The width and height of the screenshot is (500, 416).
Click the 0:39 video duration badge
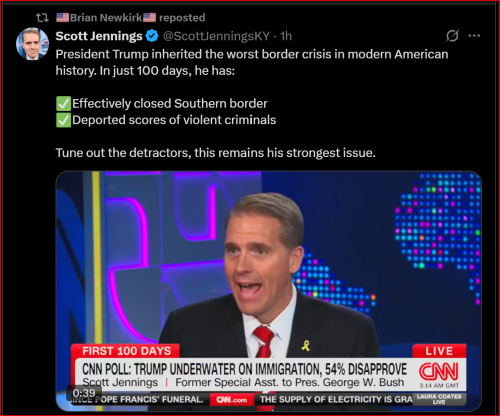84,393
